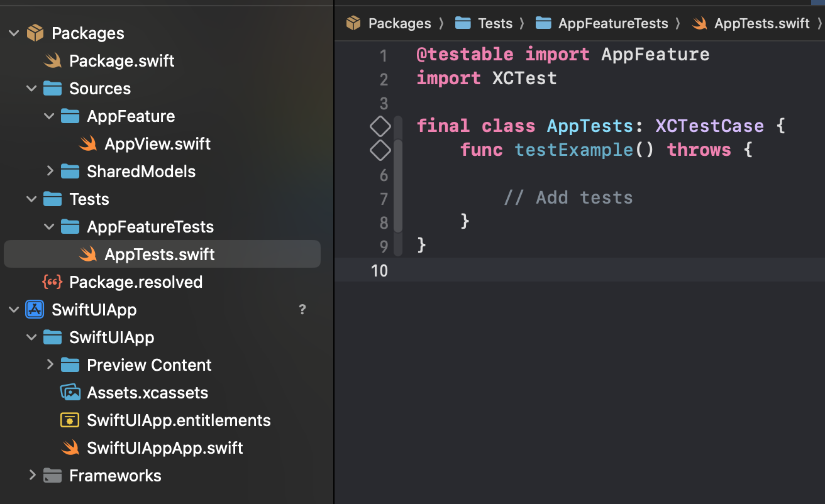Image resolution: width=825 pixels, height=504 pixels.
Task: Expand the SharedModels folder
Action: 50,172
